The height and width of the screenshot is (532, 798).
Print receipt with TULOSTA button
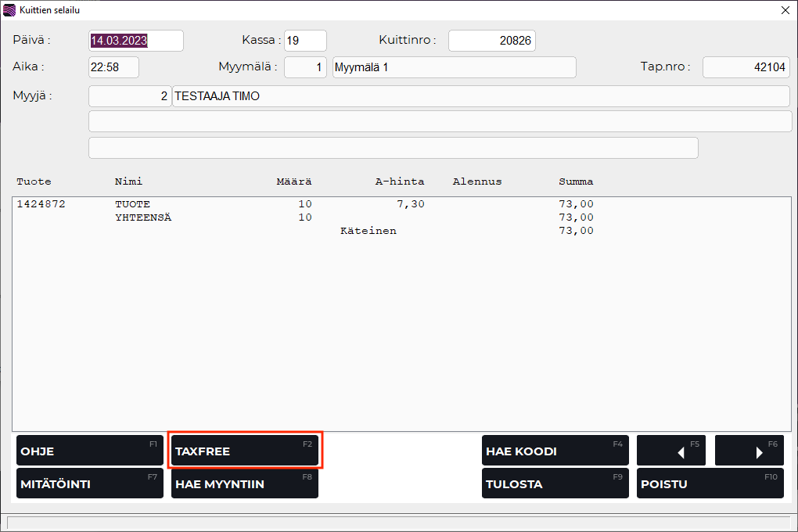(555, 483)
